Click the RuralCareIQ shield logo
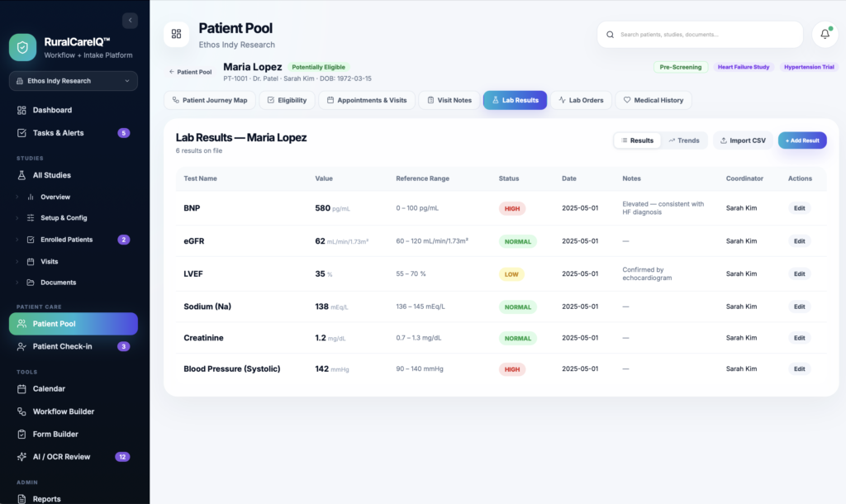Viewport: 846px width, 504px height. (22, 47)
